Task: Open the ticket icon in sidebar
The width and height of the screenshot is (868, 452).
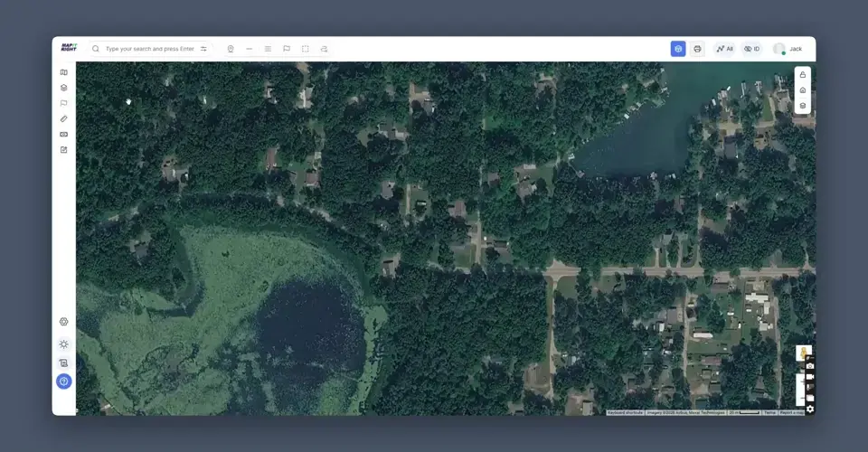Action: tap(63, 135)
